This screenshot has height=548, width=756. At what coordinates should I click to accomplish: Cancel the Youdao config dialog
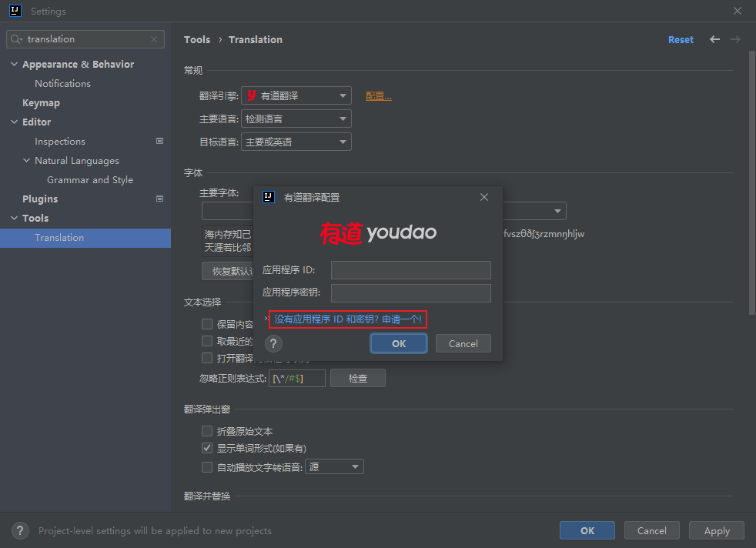[x=463, y=343]
